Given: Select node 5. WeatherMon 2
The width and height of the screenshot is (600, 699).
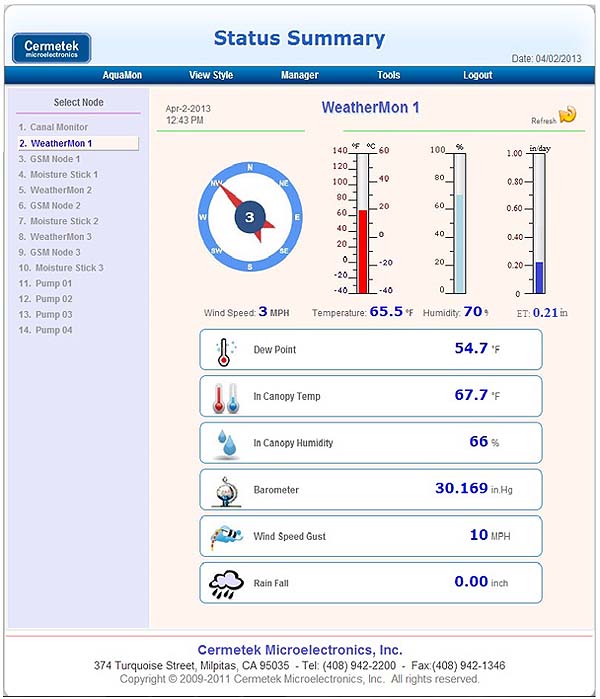Looking at the screenshot, I should (x=55, y=190).
